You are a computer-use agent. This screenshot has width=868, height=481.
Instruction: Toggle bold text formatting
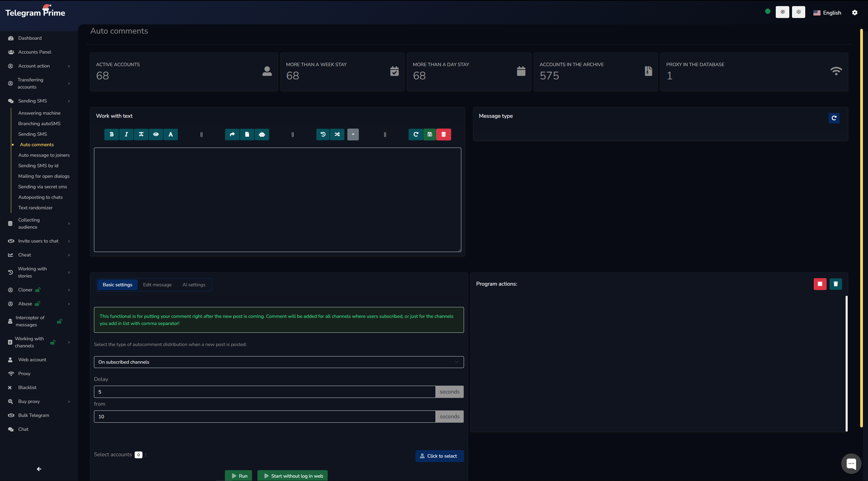112,134
